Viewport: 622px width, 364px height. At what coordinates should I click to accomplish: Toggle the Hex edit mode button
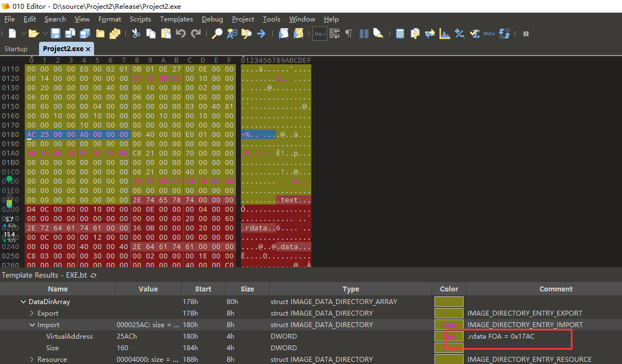coord(320,34)
